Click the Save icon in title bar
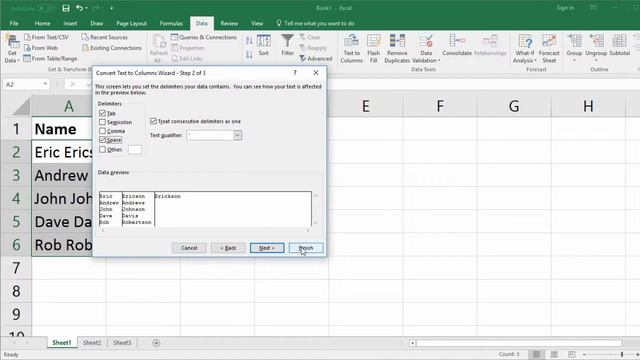This screenshot has height=360, width=640. 66,8
